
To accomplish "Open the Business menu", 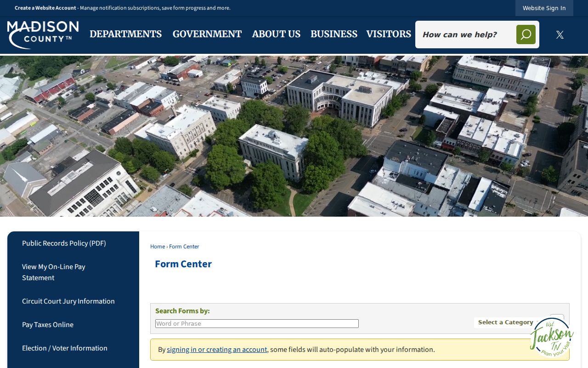I will (x=334, y=34).
